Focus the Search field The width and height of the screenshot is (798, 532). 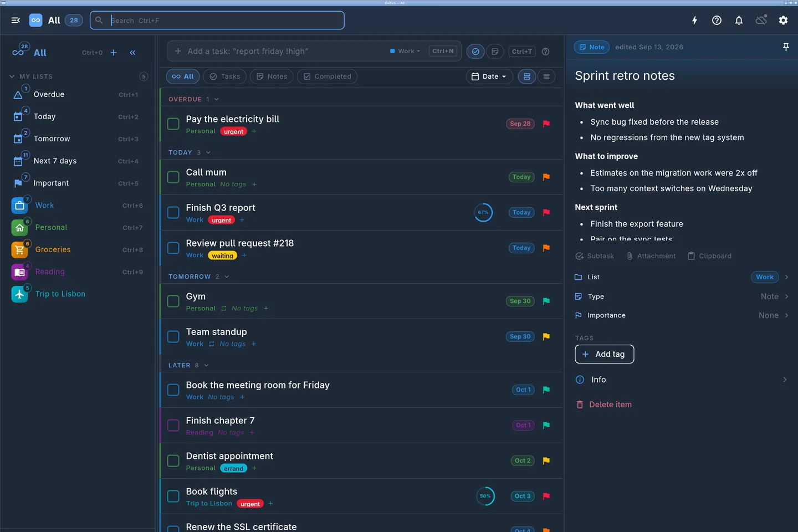pyautogui.click(x=217, y=21)
